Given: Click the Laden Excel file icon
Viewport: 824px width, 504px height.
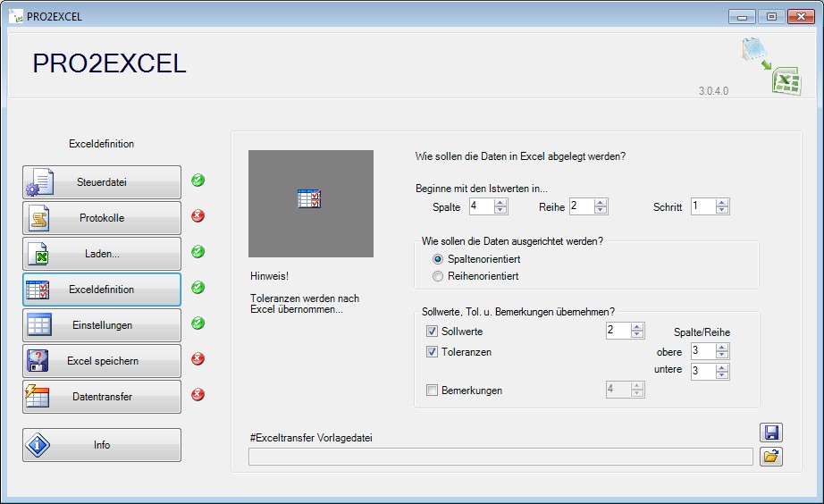Looking at the screenshot, I should (x=38, y=253).
